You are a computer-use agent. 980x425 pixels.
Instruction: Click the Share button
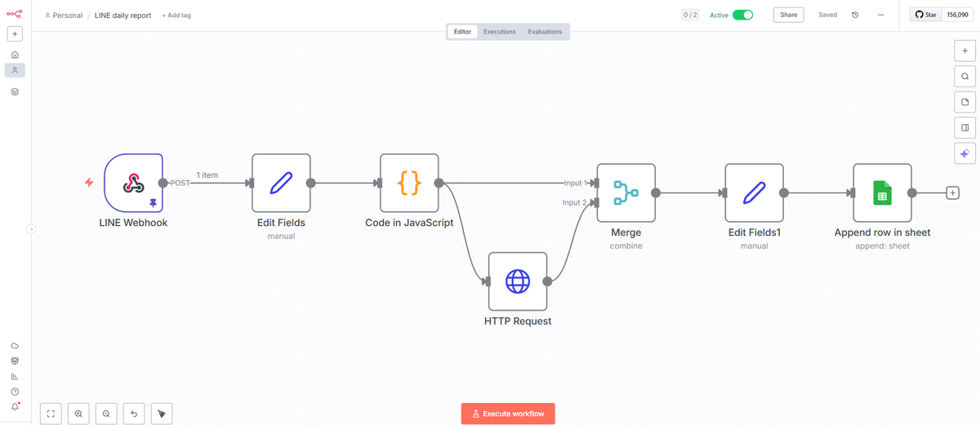(788, 15)
